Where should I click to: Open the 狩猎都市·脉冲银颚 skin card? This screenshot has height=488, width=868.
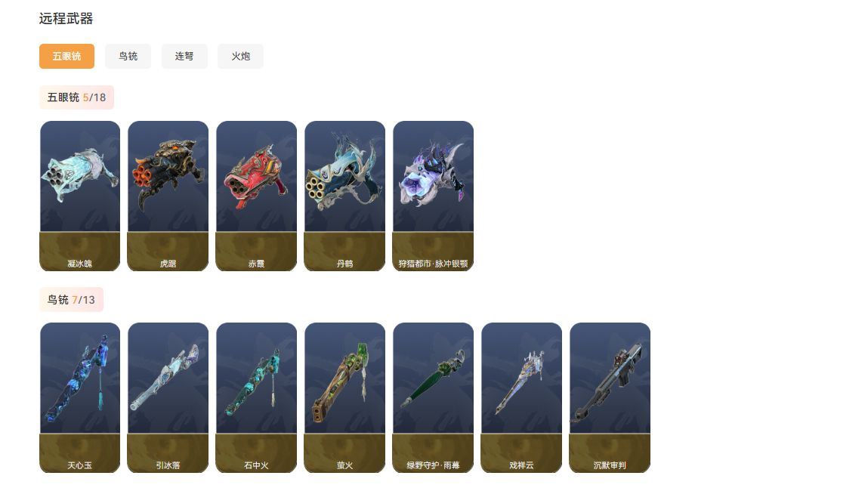433,196
